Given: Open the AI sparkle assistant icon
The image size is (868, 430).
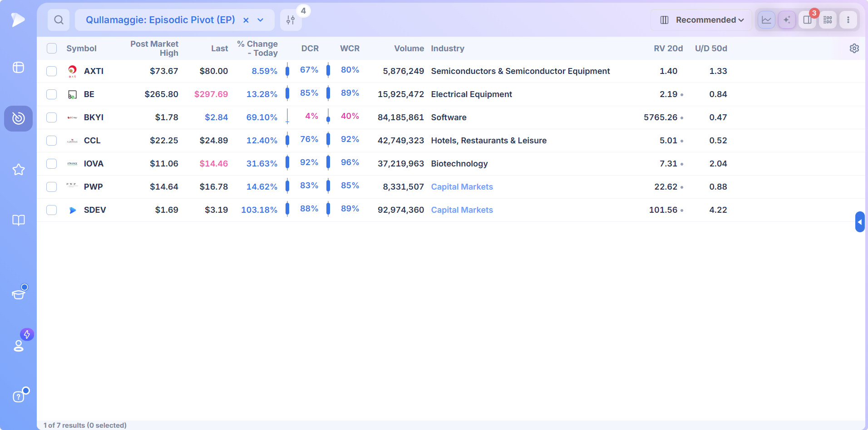Looking at the screenshot, I should point(787,20).
